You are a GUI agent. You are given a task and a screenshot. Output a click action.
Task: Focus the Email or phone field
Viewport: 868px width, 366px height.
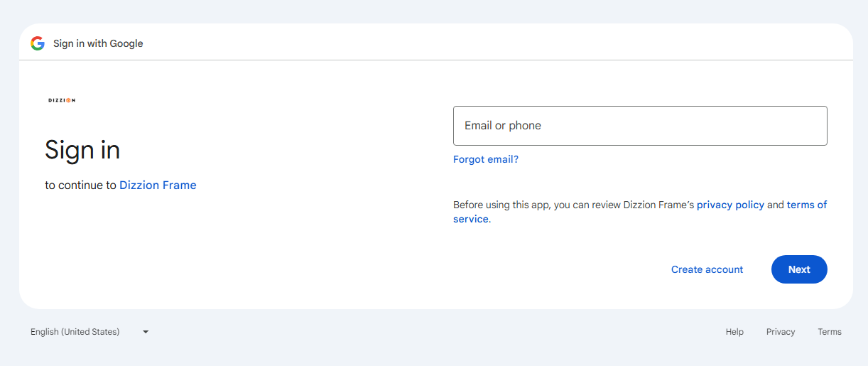(x=640, y=126)
